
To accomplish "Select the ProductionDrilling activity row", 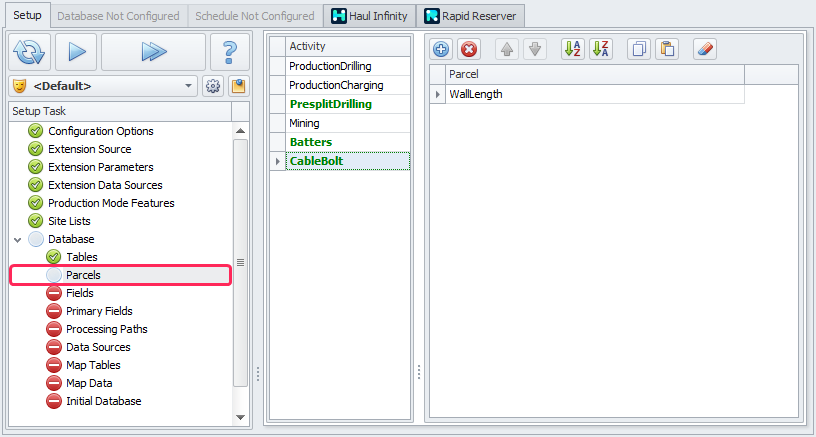I will [348, 67].
